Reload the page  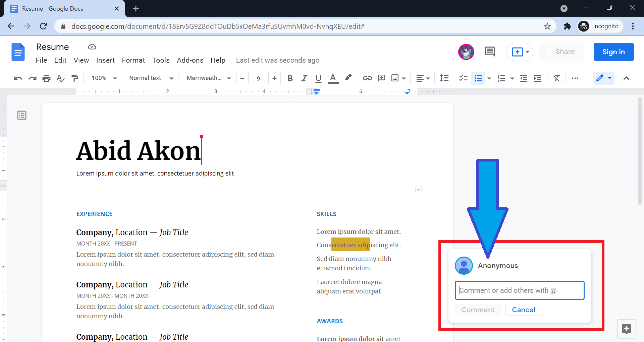[x=43, y=26]
